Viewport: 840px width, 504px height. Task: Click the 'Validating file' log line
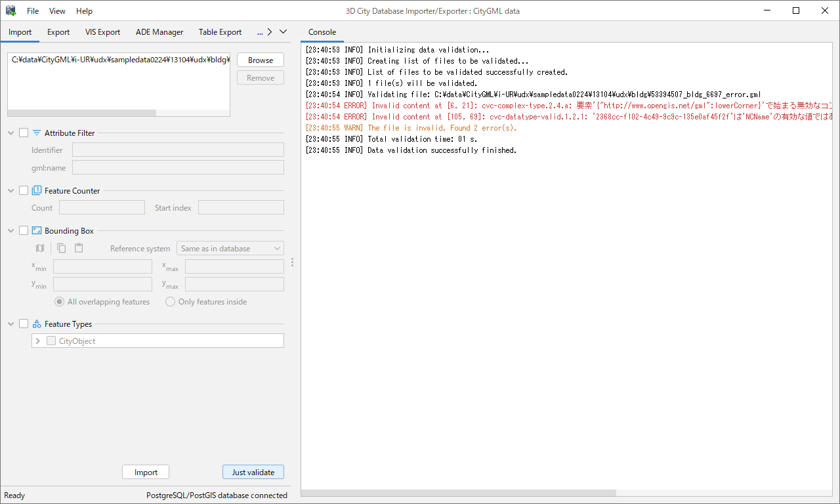[x=533, y=94]
